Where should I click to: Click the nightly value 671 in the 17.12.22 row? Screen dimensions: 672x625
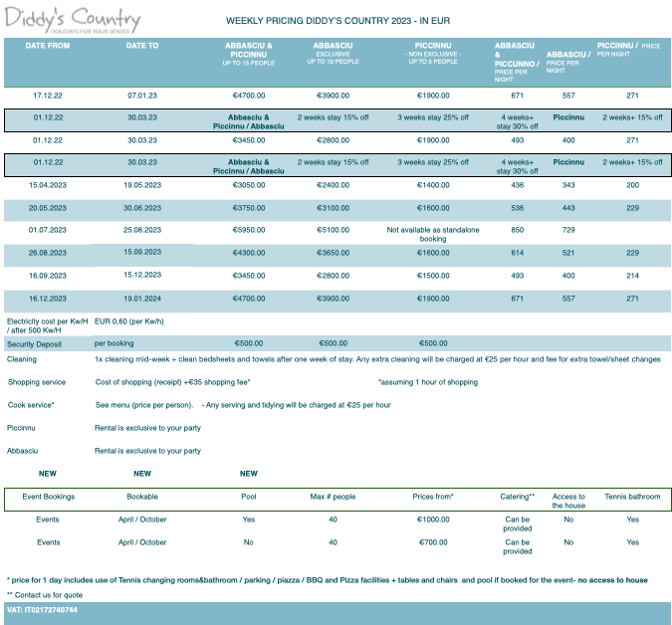pos(517,96)
